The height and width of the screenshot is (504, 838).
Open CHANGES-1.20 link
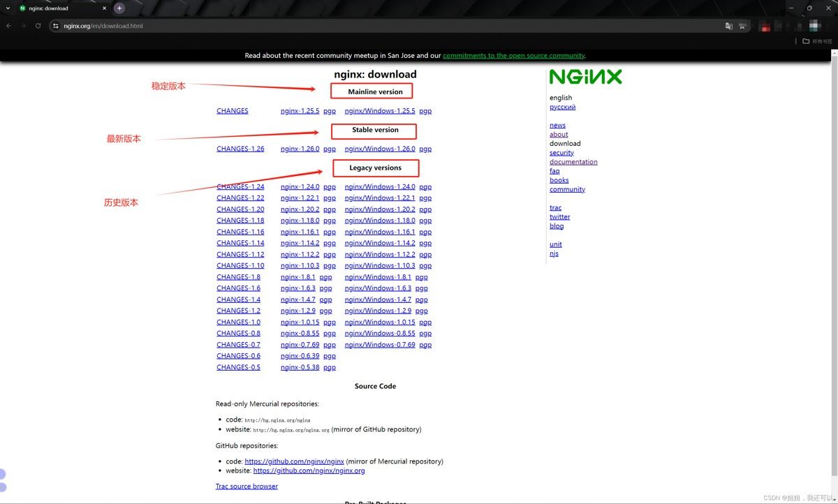coord(240,209)
